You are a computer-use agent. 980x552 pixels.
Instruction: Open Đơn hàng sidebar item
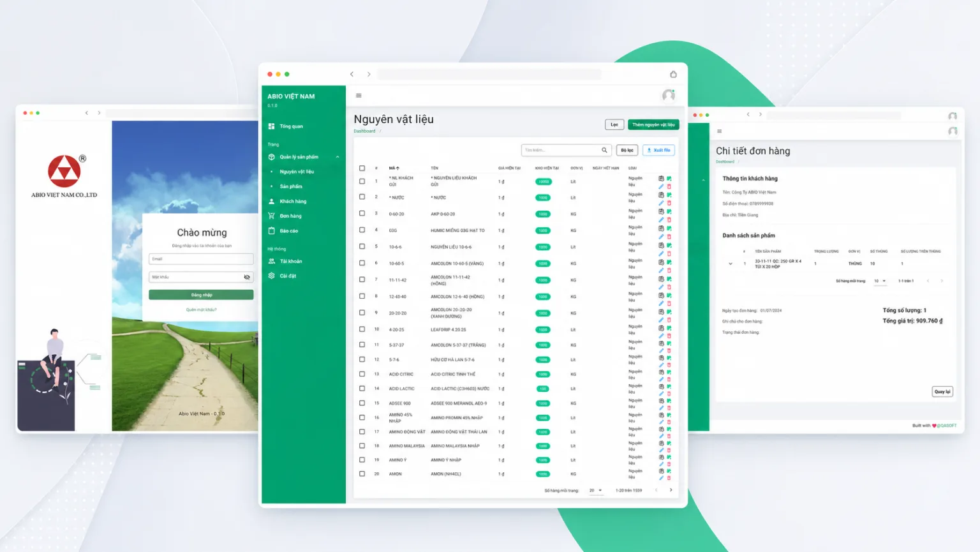285,216
